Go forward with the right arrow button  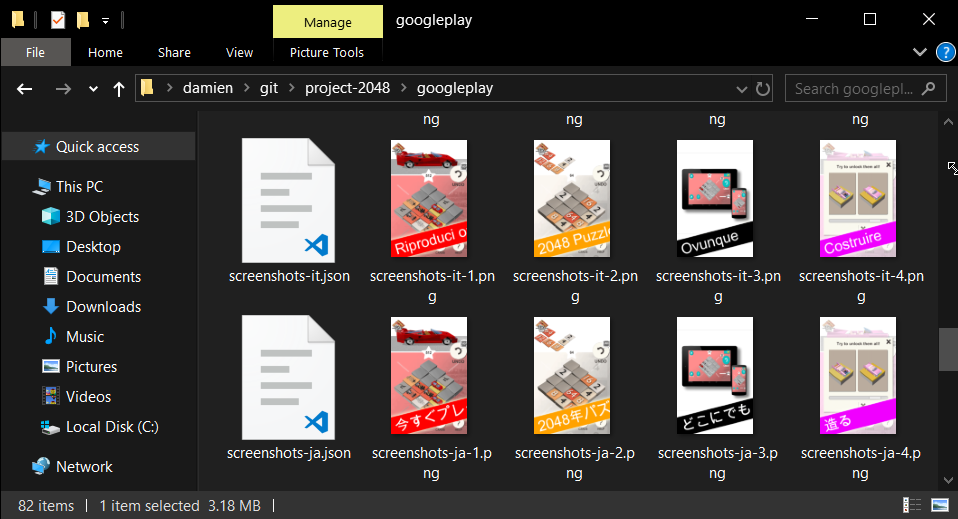[x=63, y=89]
